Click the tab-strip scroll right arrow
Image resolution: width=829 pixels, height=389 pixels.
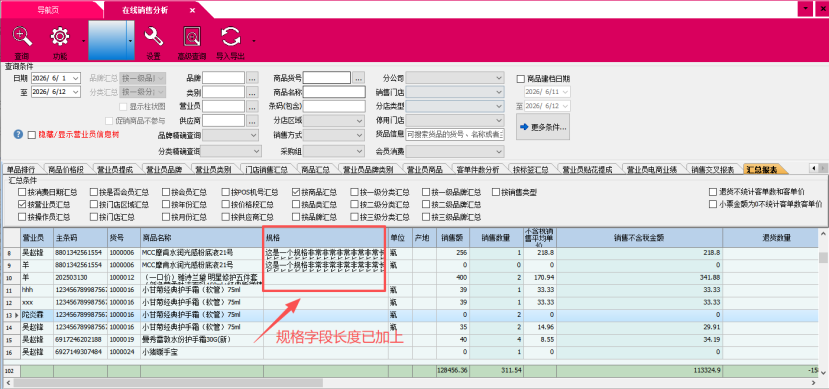[823, 168]
